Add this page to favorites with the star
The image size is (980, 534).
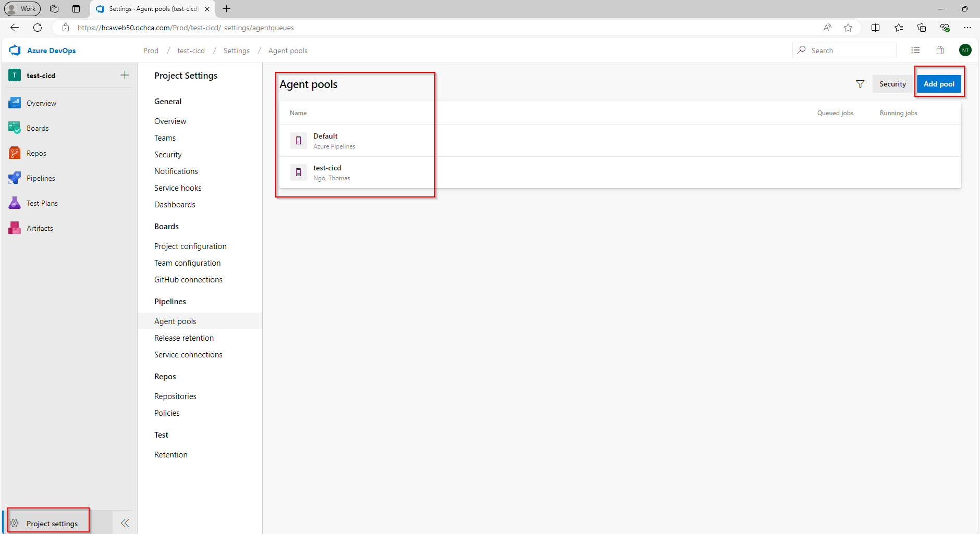848,28
